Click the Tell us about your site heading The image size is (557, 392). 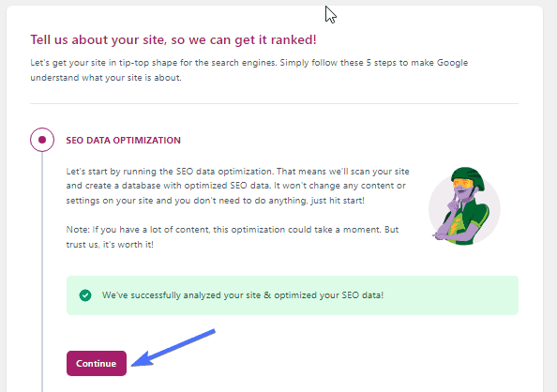tap(173, 39)
